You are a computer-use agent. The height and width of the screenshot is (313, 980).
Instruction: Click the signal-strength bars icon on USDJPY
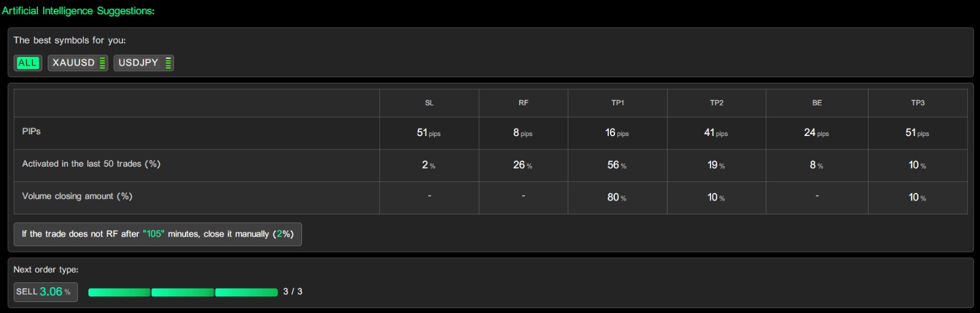coord(168,63)
